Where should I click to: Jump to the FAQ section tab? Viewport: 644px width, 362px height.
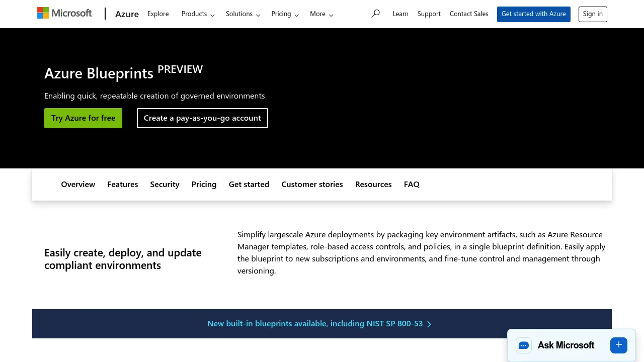pyautogui.click(x=412, y=185)
